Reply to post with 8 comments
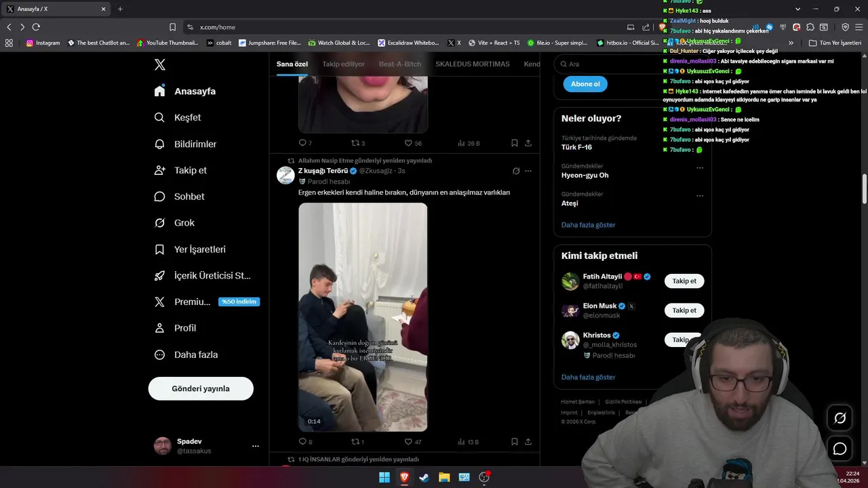Screen dimensions: 868x488 (x=305, y=442)
